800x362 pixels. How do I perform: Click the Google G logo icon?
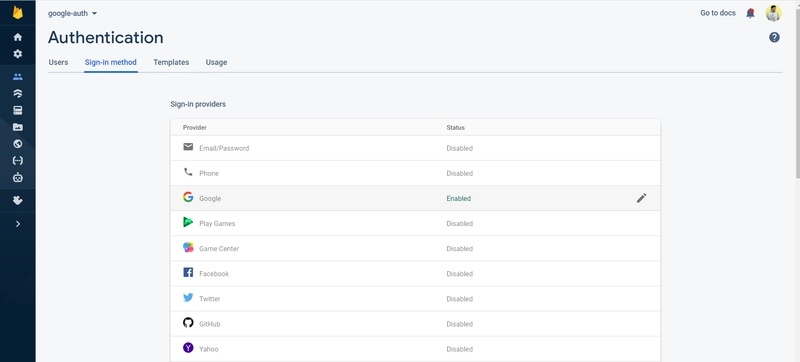tap(188, 197)
